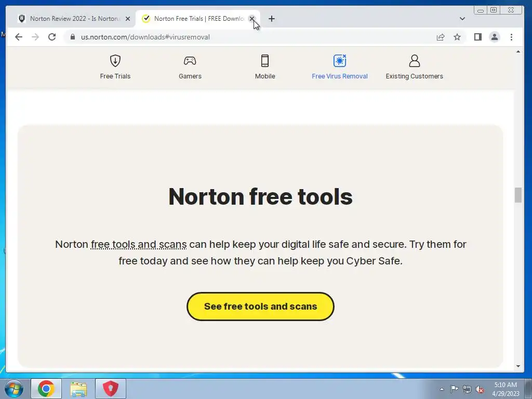Open the Existing Customers person icon
Image resolution: width=532 pixels, height=399 pixels.
tap(414, 61)
